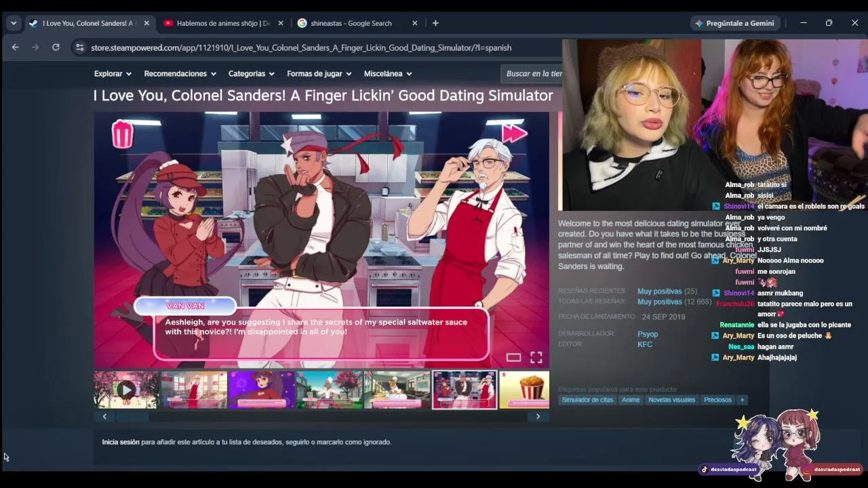Minimize the Chrome window
This screenshot has width=868, height=488.
[x=804, y=23]
